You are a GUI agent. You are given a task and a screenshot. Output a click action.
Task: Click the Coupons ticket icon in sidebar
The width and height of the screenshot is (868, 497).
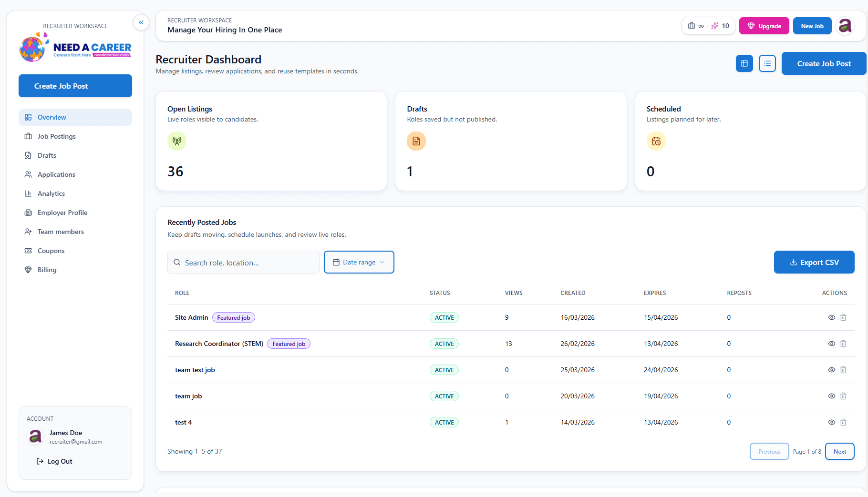click(x=29, y=251)
